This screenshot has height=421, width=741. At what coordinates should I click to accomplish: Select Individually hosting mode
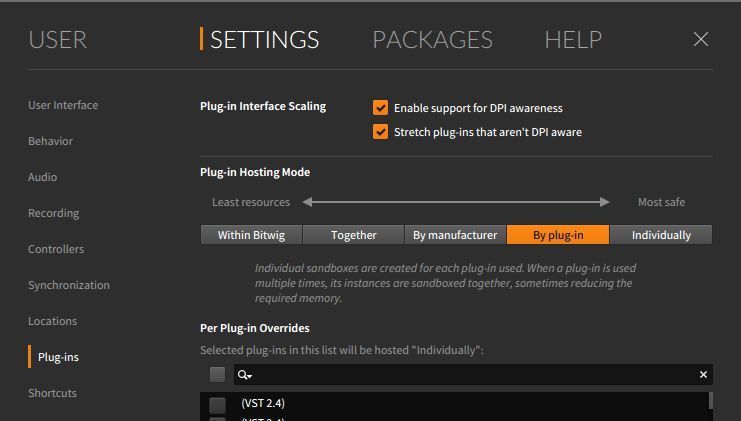(661, 235)
